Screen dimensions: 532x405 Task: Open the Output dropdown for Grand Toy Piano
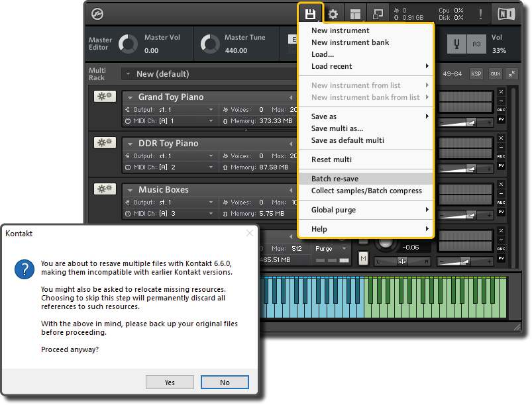pos(170,109)
